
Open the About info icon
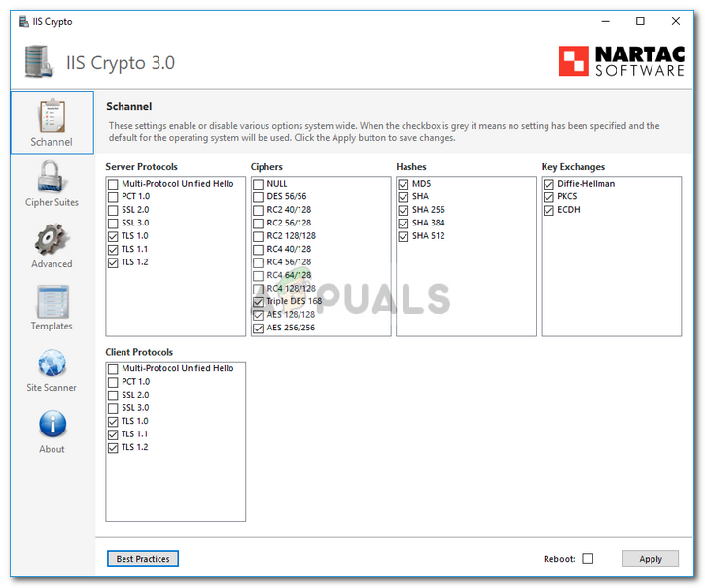pyautogui.click(x=53, y=424)
